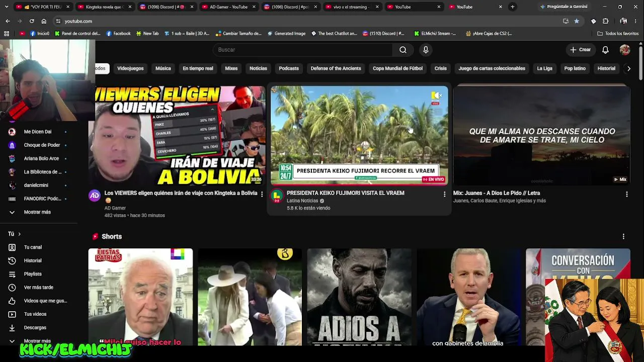
Task: Select the Podcasts filter chip
Action: pos(289,68)
